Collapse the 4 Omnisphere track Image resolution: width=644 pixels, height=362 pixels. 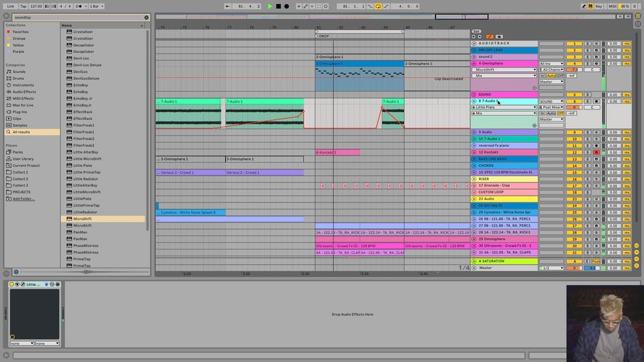(474, 64)
